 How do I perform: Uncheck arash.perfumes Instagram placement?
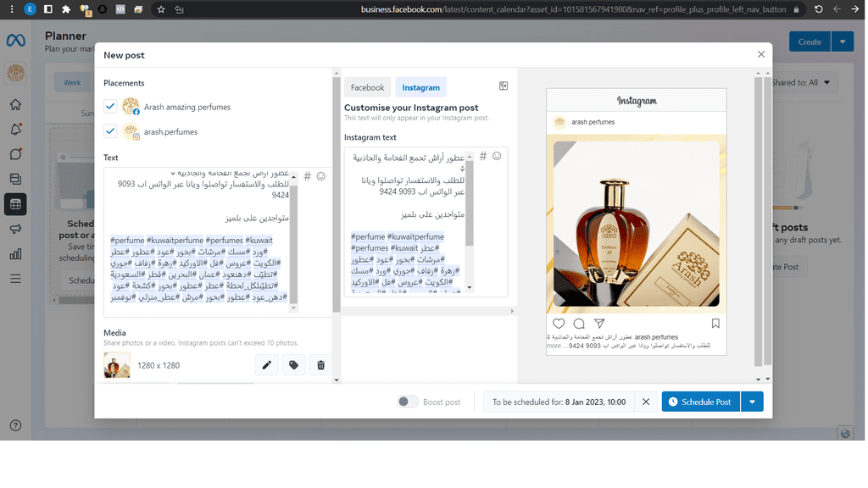(110, 131)
